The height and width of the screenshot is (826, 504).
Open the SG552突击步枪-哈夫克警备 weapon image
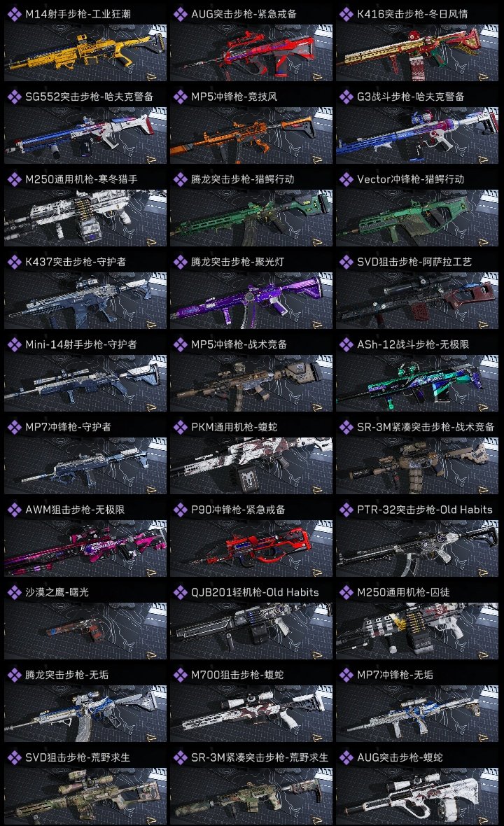pos(85,135)
